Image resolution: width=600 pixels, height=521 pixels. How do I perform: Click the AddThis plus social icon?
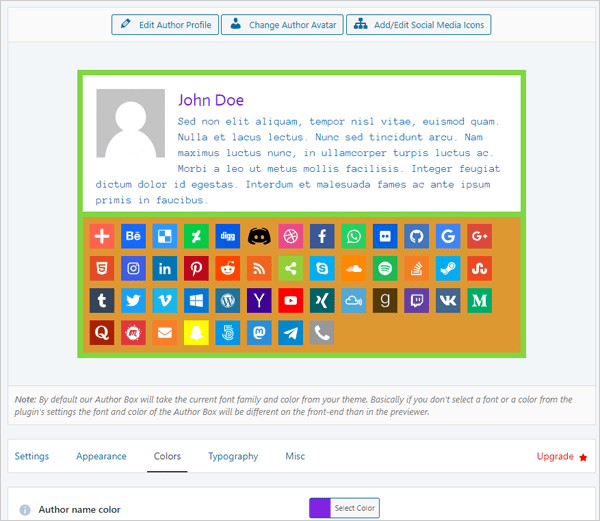[x=102, y=236]
